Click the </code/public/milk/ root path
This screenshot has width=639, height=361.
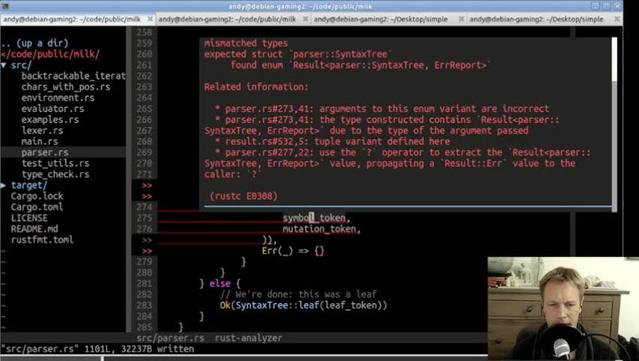pyautogui.click(x=50, y=54)
